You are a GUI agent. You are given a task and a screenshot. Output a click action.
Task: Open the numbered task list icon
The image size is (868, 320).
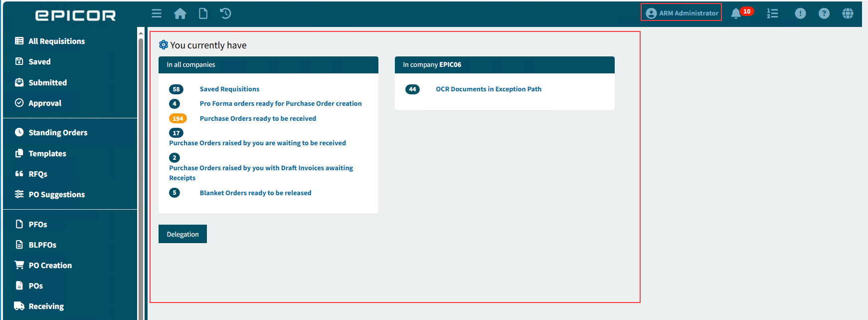coord(772,13)
